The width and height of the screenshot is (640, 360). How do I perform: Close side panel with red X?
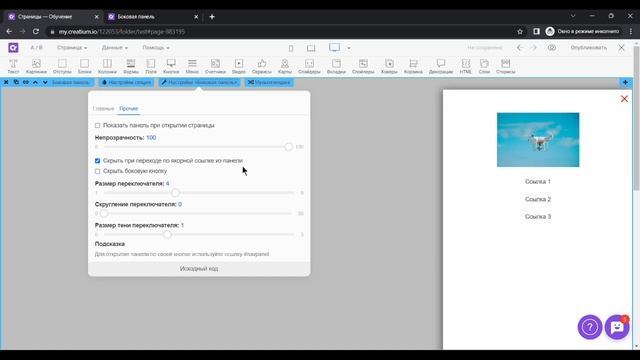[x=624, y=99]
